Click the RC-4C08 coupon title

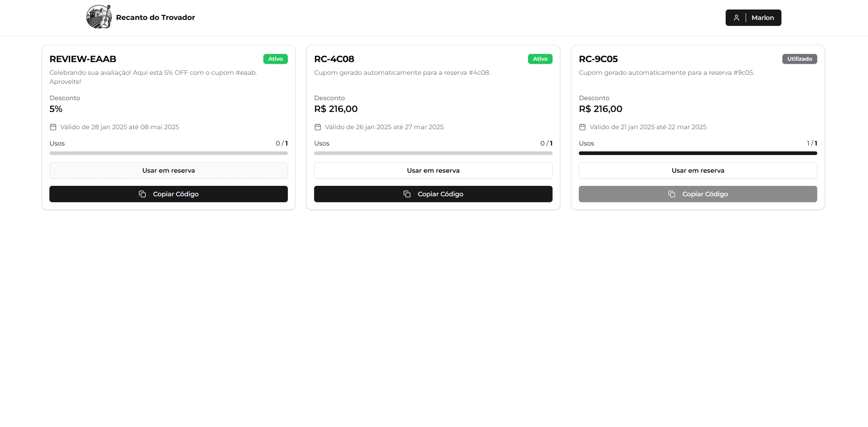(334, 59)
